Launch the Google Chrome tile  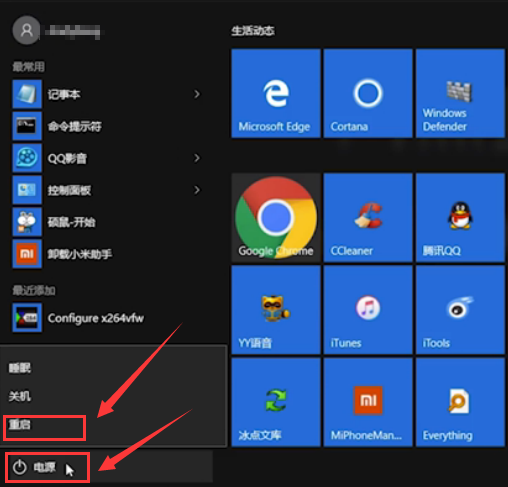[276, 217]
